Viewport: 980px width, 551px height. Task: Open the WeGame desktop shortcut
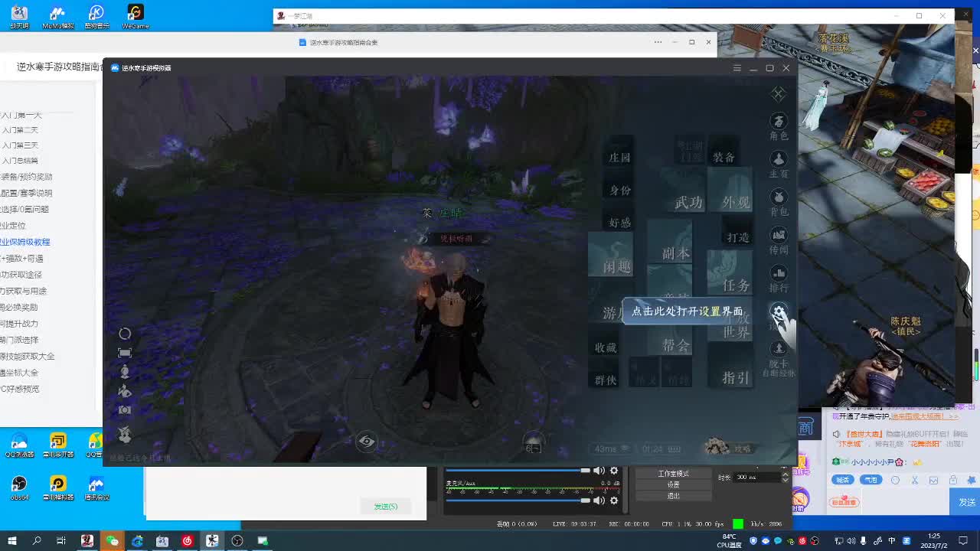tap(135, 18)
